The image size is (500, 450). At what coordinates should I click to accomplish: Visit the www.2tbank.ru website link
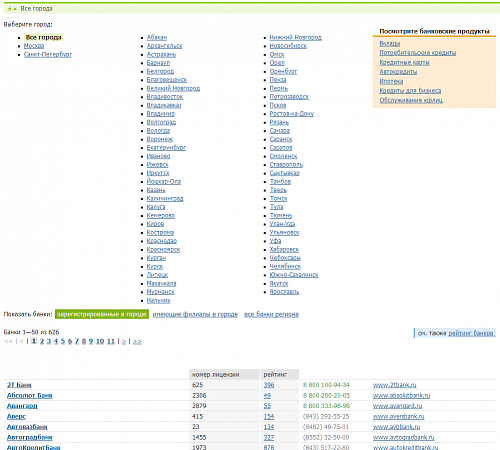coord(394,385)
